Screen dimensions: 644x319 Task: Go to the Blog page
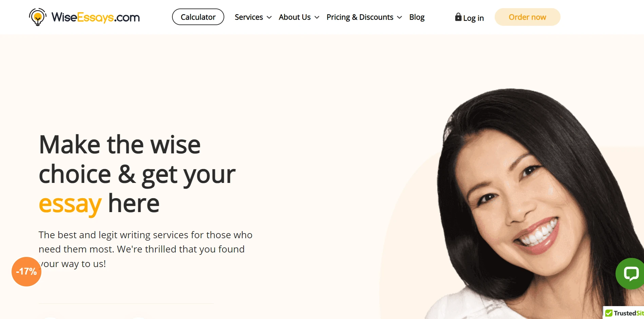point(417,17)
